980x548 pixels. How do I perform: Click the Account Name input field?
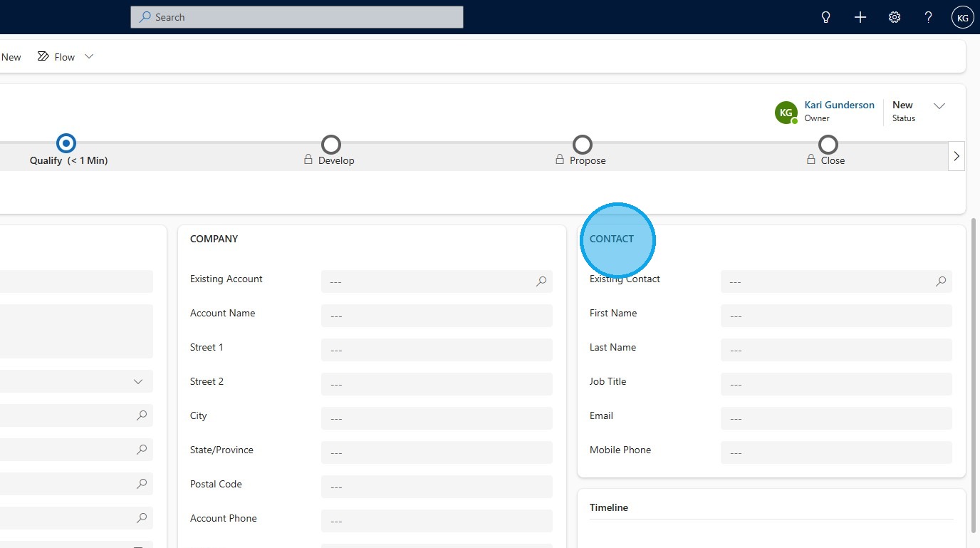tap(437, 316)
